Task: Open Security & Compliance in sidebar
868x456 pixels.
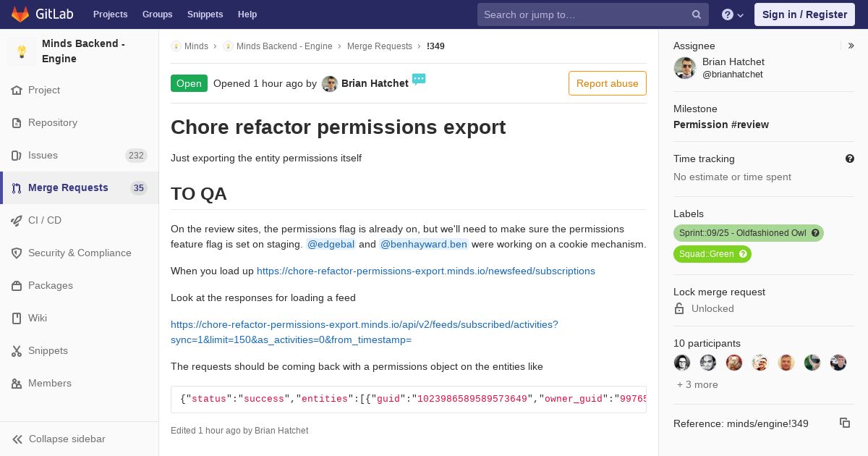Action: 80,253
